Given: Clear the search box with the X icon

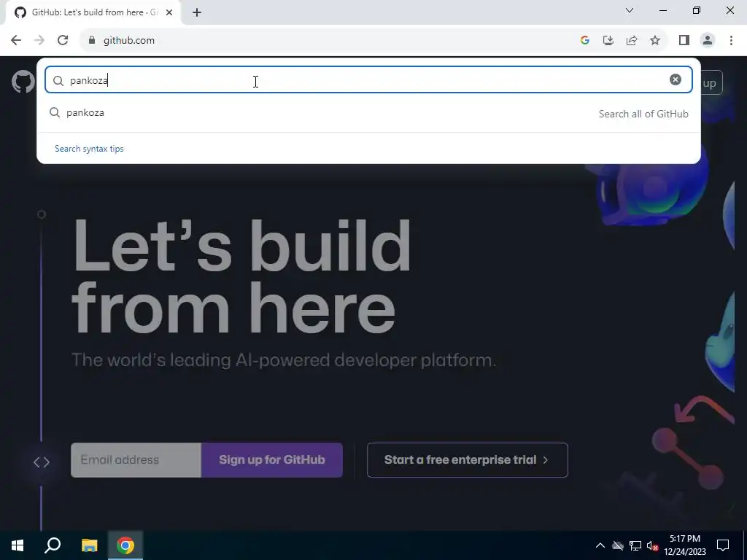Looking at the screenshot, I should (x=675, y=79).
